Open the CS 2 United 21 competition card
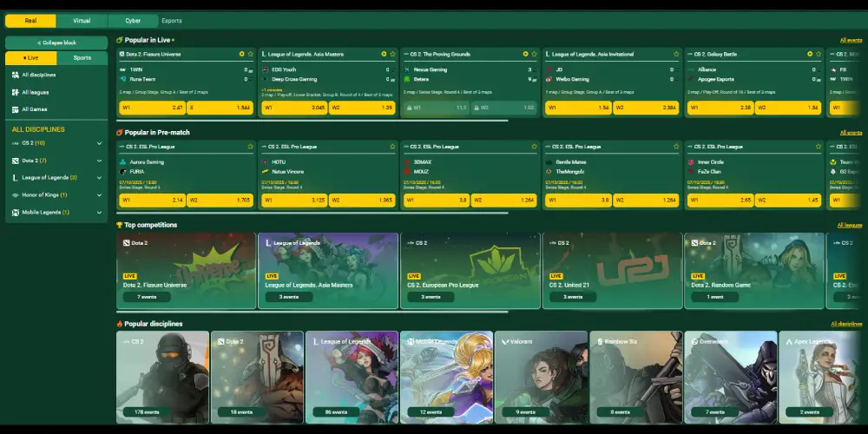 pyautogui.click(x=612, y=271)
